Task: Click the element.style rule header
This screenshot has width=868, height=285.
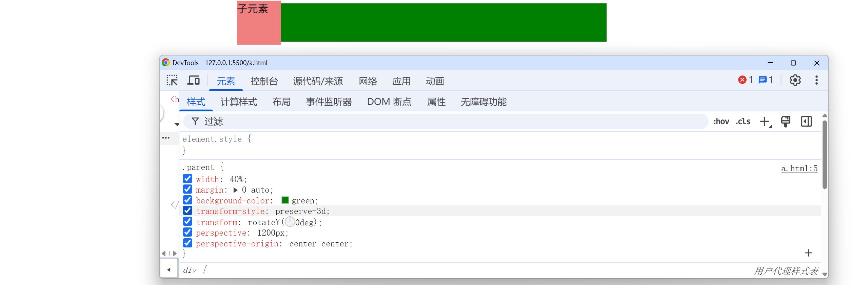Action: (x=212, y=139)
